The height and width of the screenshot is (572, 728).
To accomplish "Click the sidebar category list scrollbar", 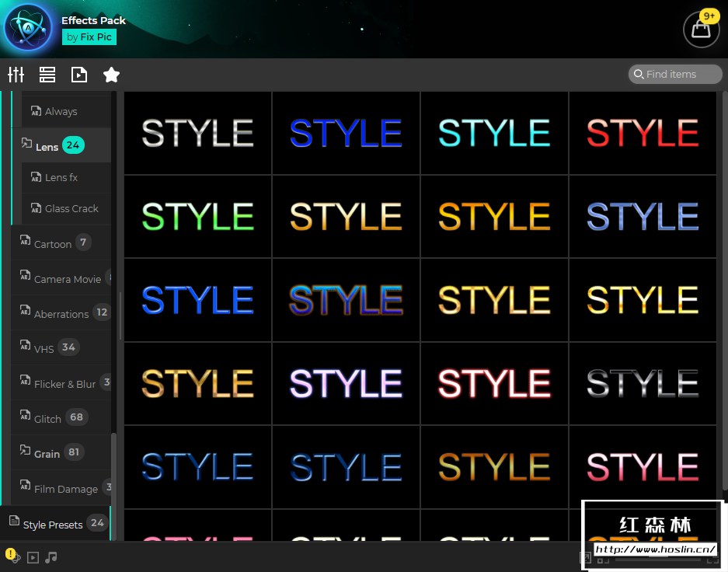I will coord(113,485).
